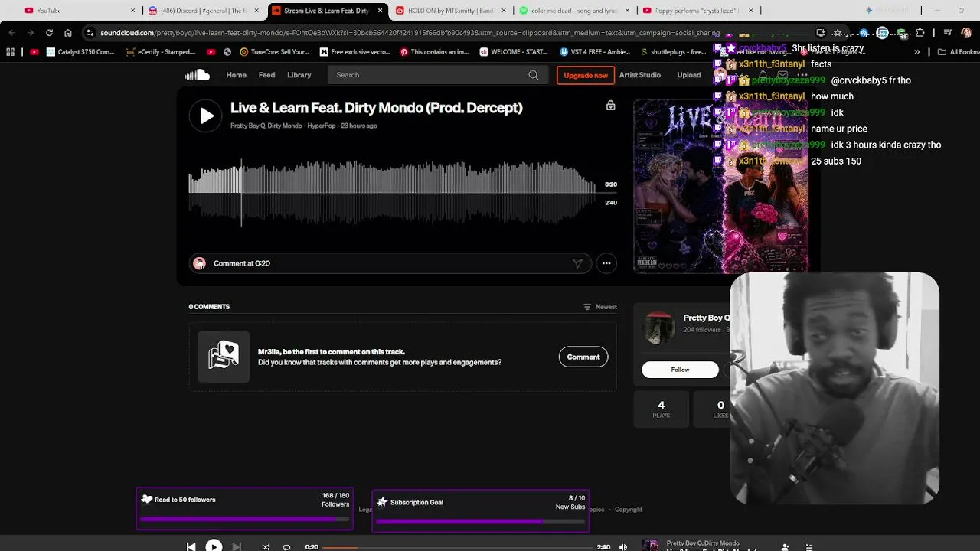980x551 pixels.
Task: Click the soundcloud.com address bar
Action: click(410, 33)
